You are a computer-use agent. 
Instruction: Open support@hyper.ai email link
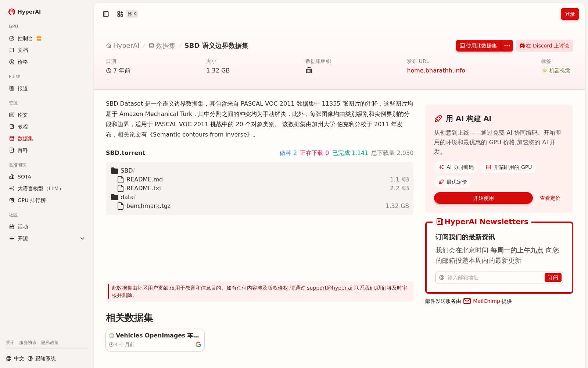point(330,288)
